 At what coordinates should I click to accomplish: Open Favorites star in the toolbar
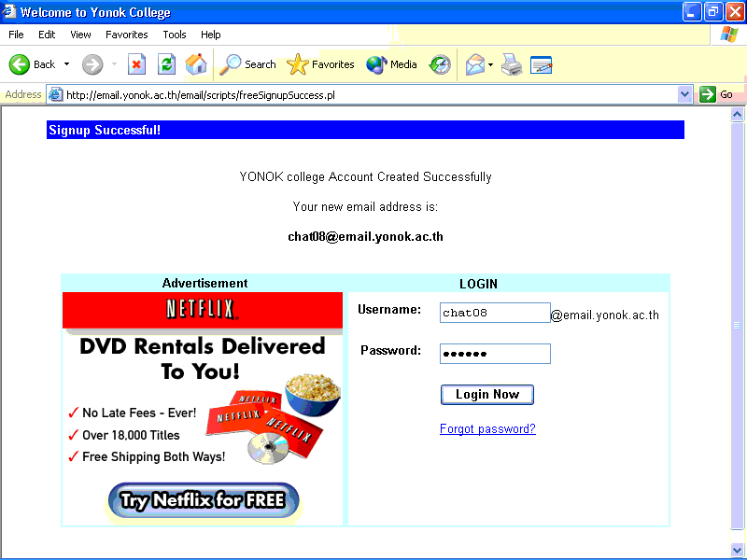(321, 64)
